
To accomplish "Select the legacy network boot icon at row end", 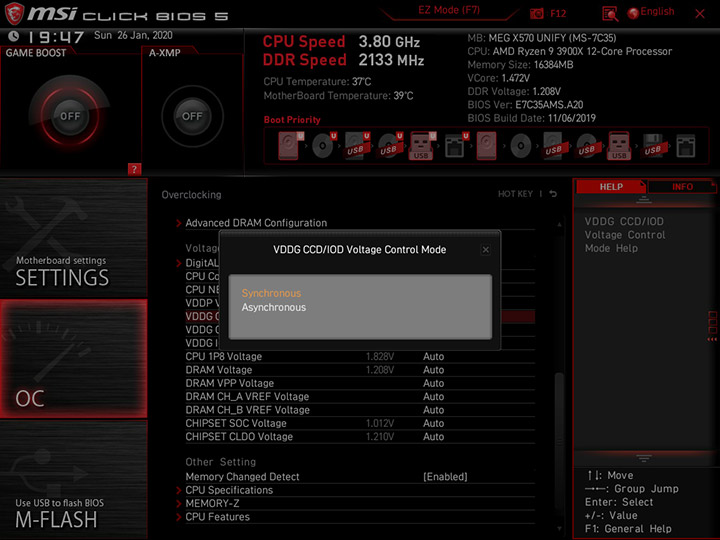I will pos(686,146).
